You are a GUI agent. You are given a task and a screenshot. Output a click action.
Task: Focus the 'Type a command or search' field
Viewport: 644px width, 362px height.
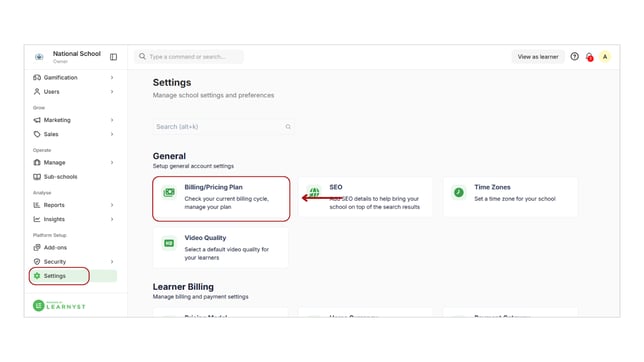coord(189,57)
